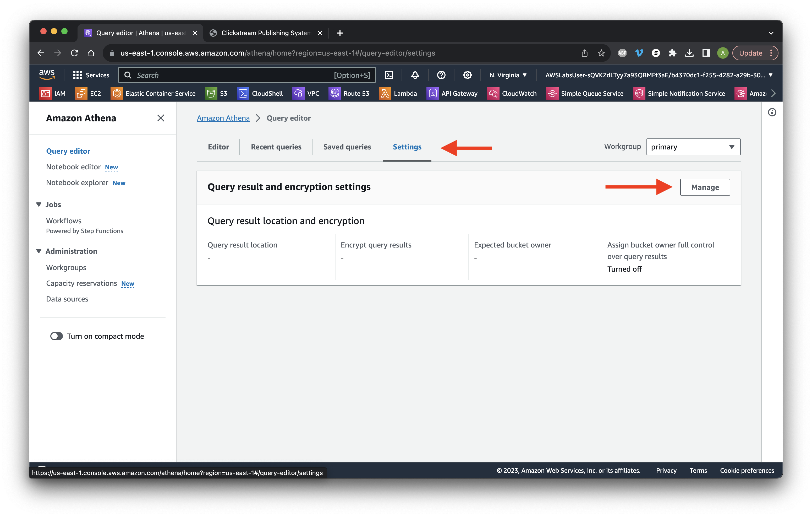
Task: Open the browser share icon
Action: coord(584,53)
